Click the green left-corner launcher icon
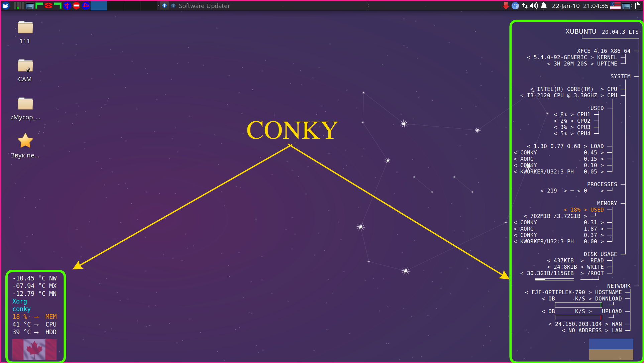Image resolution: width=644 pixels, height=363 pixels. pos(39,6)
